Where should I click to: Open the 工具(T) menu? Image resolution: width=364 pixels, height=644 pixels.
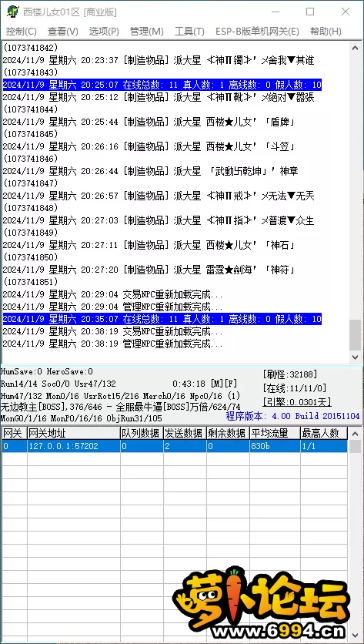(x=189, y=32)
